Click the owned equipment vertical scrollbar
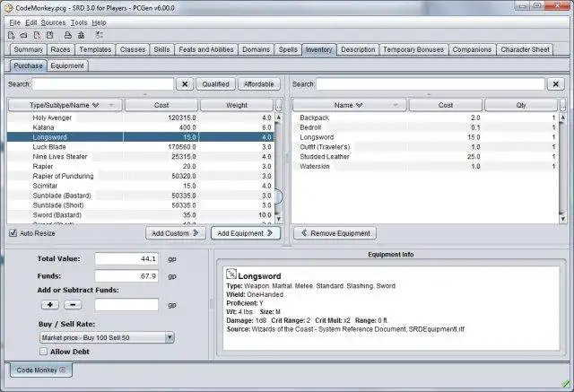This screenshot has height=392, width=574. [x=562, y=168]
